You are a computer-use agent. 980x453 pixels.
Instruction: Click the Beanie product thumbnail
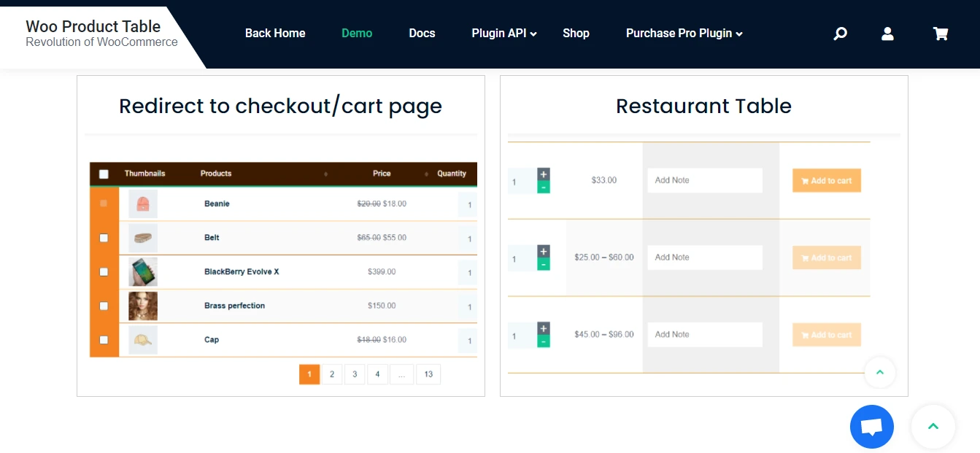click(x=143, y=204)
